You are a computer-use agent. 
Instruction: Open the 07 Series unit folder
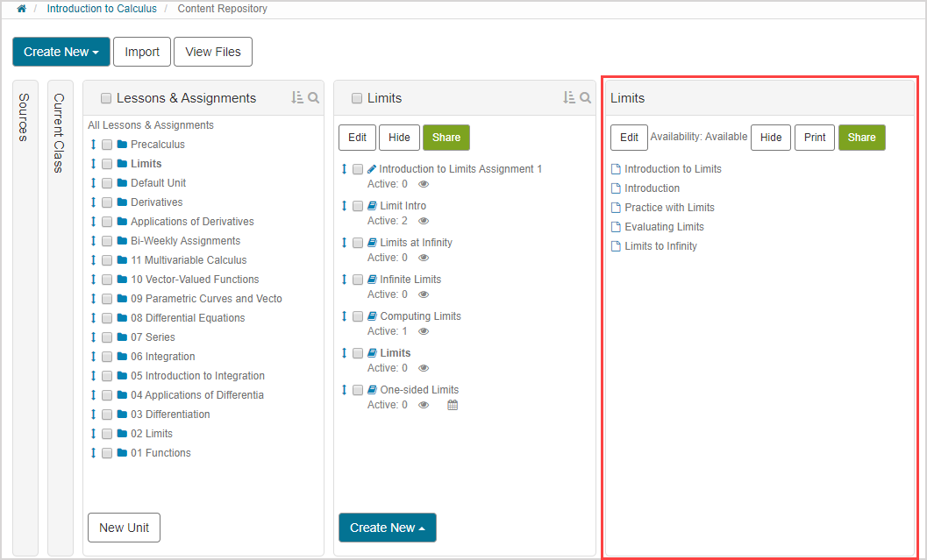tap(153, 337)
